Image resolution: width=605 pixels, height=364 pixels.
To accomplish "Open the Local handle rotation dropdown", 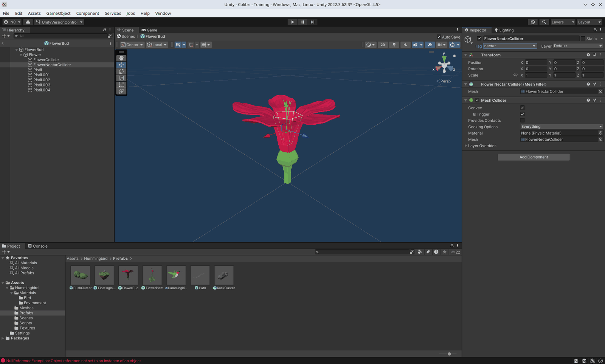I will [x=157, y=45].
